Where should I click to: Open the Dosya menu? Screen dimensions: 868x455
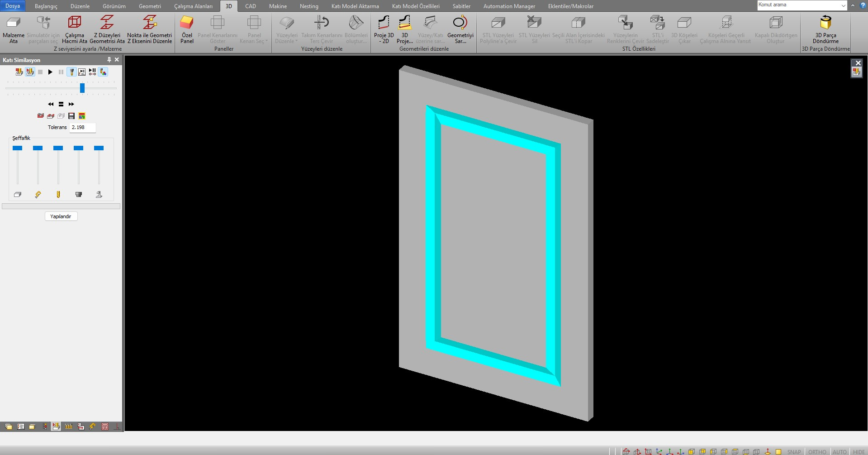coord(13,6)
